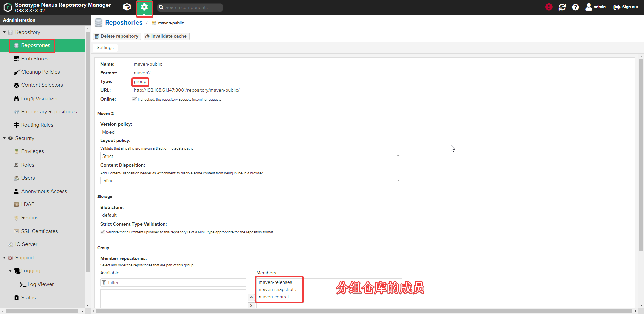Image resolution: width=644 pixels, height=314 pixels.
Task: Open Blob Stores in sidebar
Action: point(35,59)
